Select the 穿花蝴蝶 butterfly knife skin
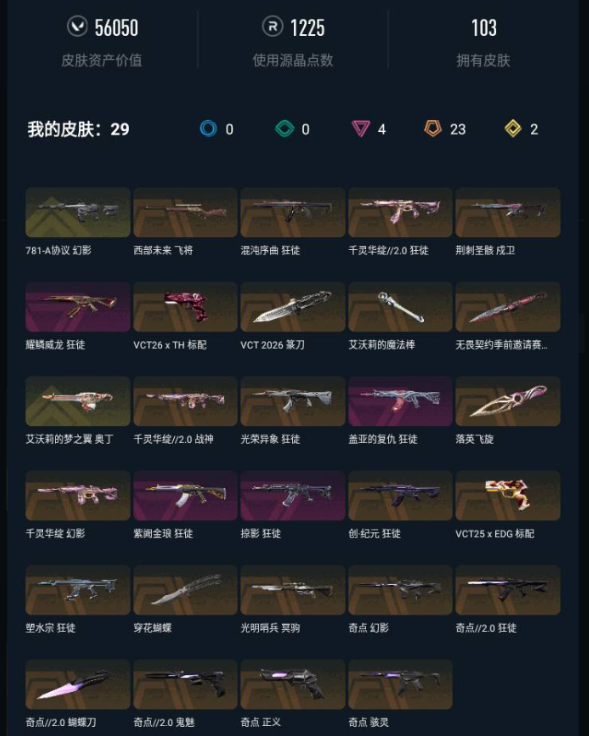 [x=185, y=590]
